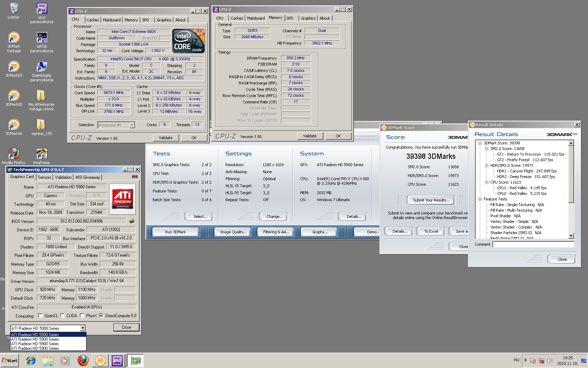
Task: Launch Firefox from the taskbar
Action: click(x=83, y=360)
